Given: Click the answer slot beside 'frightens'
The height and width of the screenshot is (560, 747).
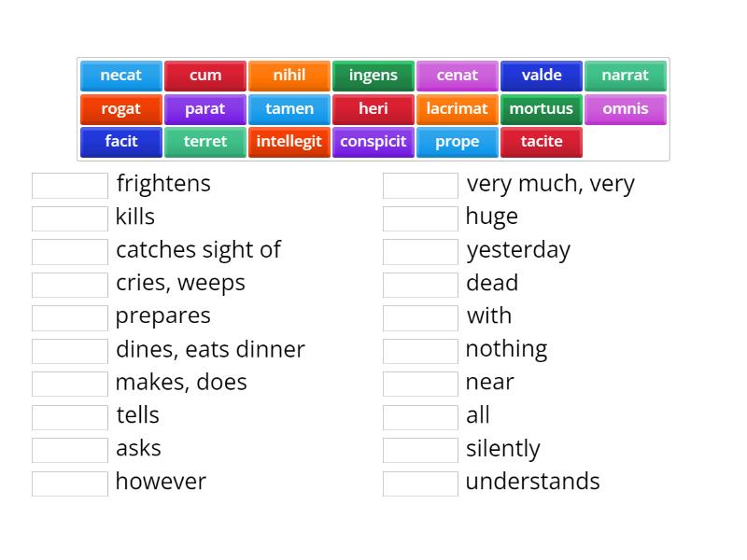Looking at the screenshot, I should pyautogui.click(x=69, y=185).
